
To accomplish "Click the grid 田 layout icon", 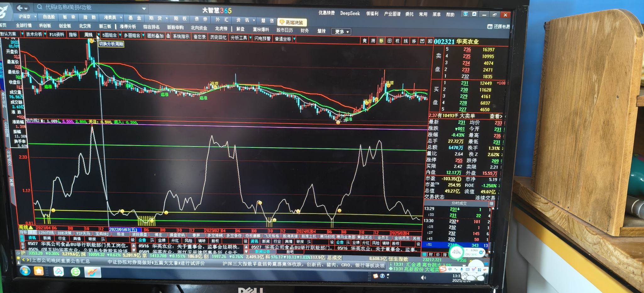I will click(389, 41).
